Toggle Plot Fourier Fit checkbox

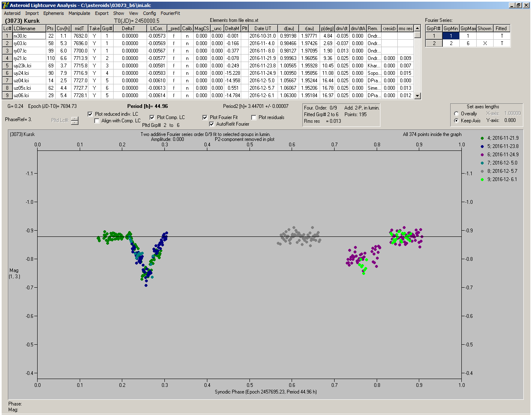(205, 117)
